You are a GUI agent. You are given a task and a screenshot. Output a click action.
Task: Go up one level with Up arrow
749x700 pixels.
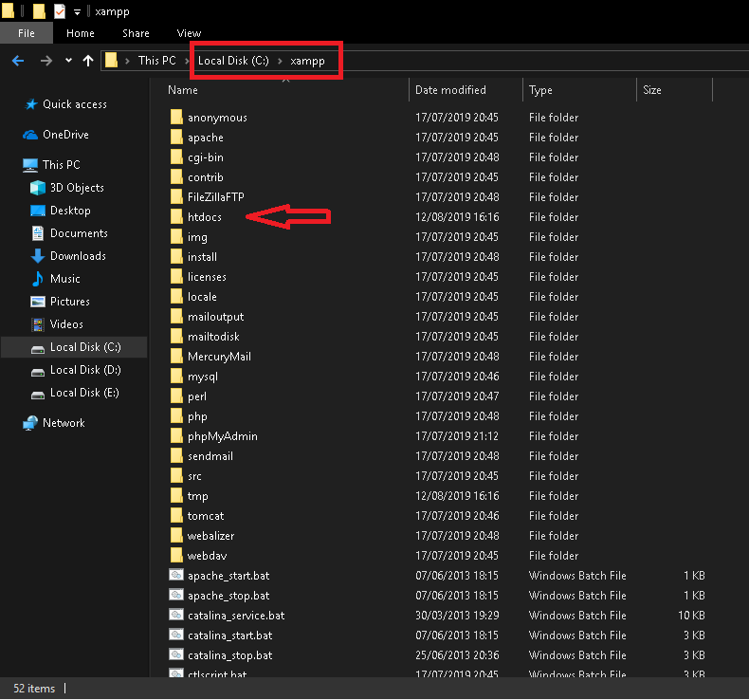click(88, 61)
